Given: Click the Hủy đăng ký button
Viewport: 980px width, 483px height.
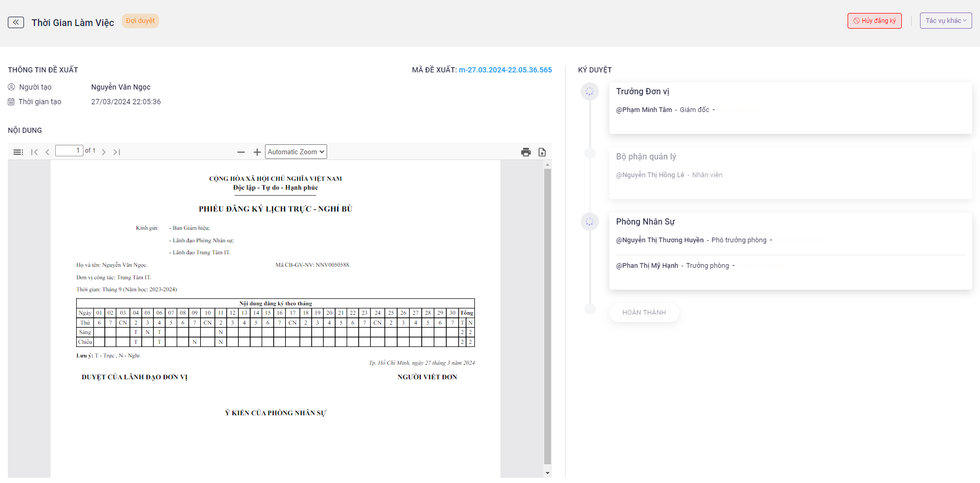Looking at the screenshot, I should tap(874, 21).
